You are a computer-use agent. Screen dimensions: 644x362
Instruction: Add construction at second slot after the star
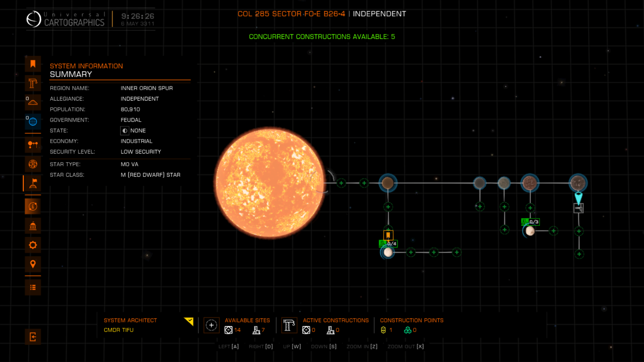[x=364, y=183]
